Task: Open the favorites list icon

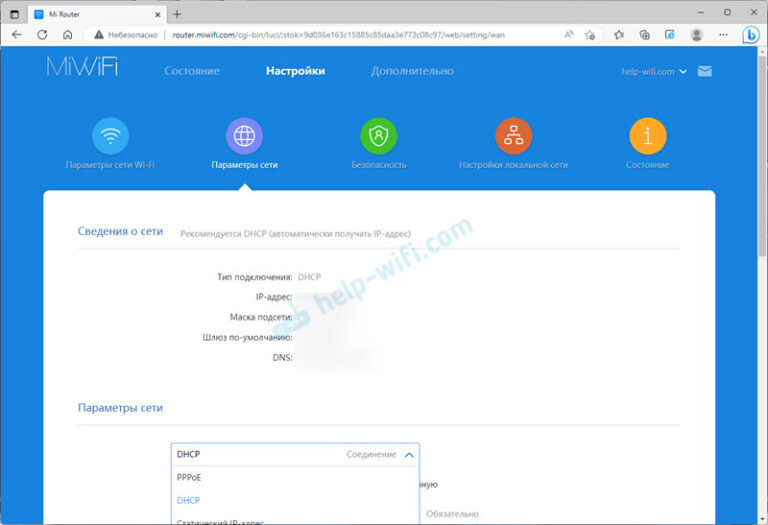Action: [619, 35]
